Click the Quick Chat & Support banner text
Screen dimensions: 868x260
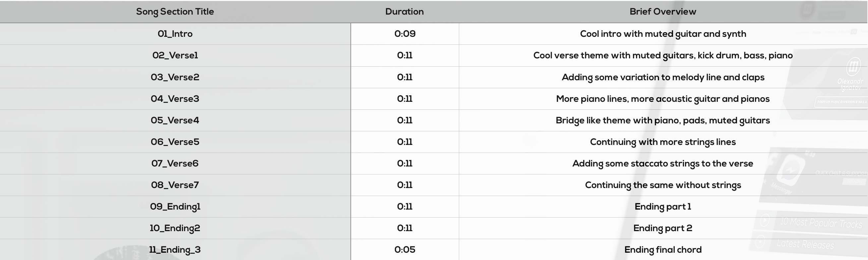click(840, 173)
